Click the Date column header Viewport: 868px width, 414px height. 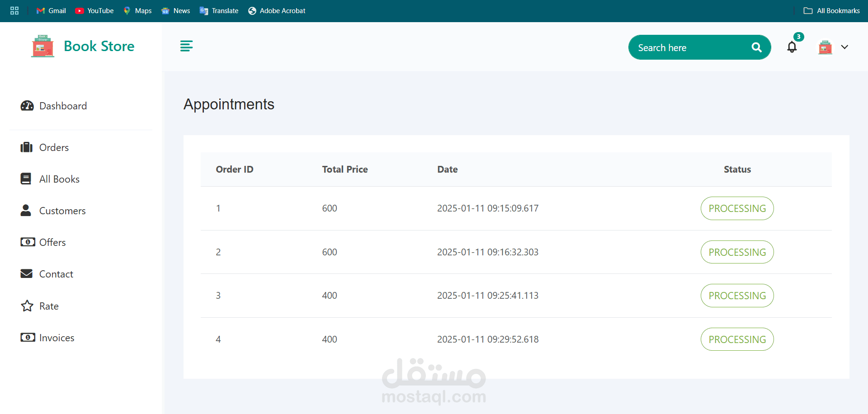tap(448, 169)
